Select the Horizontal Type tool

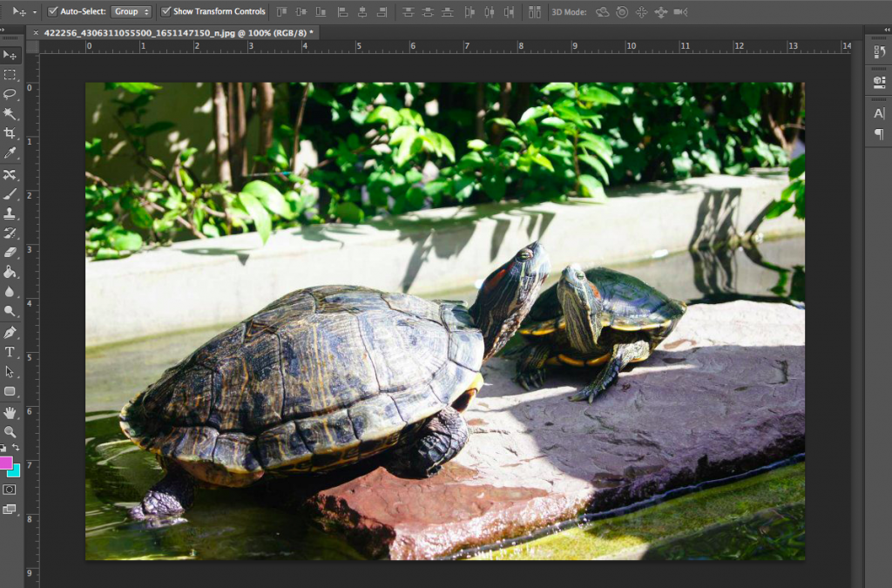tap(10, 352)
